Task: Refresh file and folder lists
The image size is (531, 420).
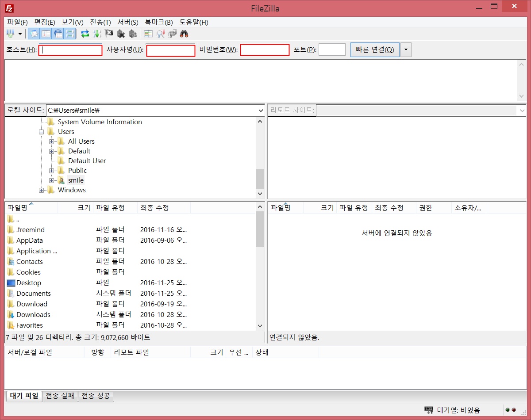Action: [85, 34]
